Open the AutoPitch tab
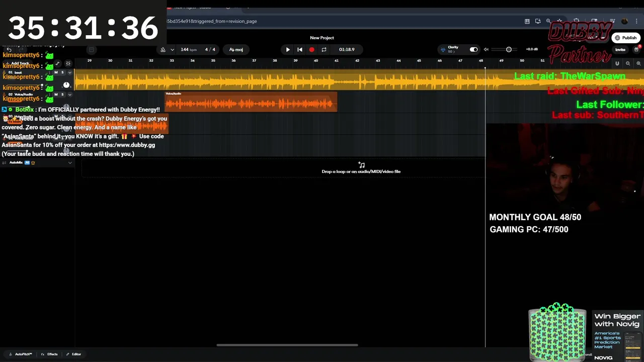The width and height of the screenshot is (644, 362). point(21,354)
